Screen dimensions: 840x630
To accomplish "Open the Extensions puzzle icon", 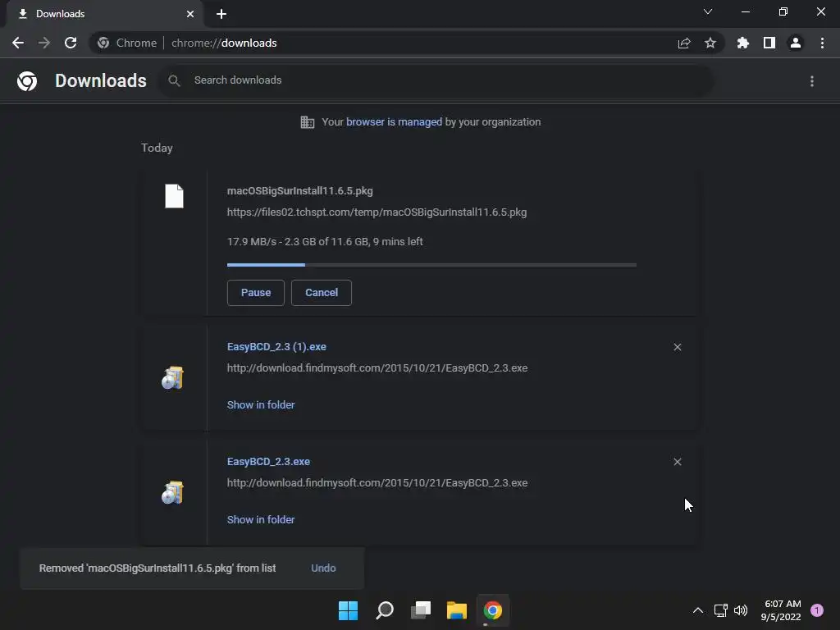I will [x=743, y=43].
